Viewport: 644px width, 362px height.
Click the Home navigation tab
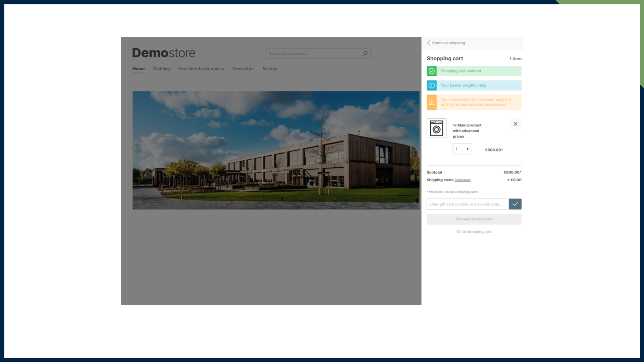139,69
